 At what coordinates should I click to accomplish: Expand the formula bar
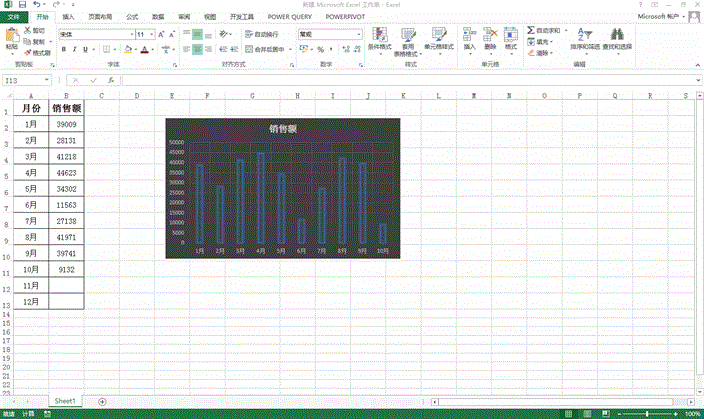697,80
